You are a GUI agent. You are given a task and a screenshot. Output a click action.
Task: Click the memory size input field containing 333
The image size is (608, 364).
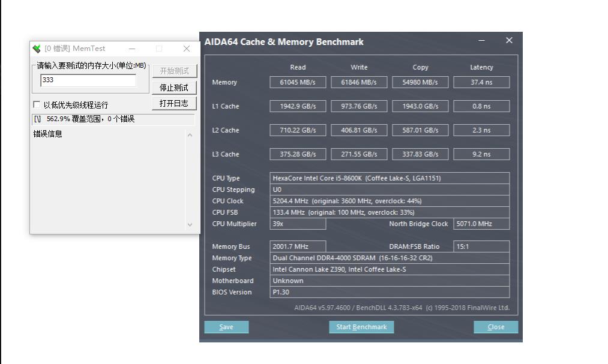click(x=88, y=80)
